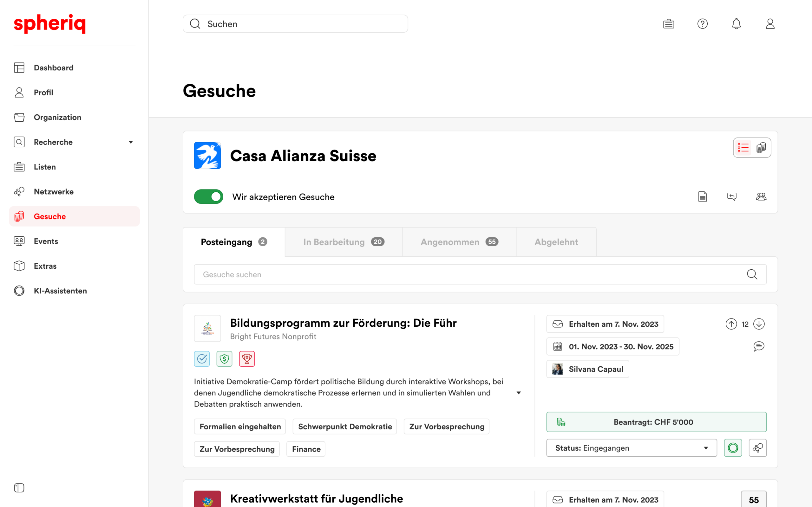Switch to the coins view toggle
Image resolution: width=812 pixels, height=507 pixels.
(761, 148)
